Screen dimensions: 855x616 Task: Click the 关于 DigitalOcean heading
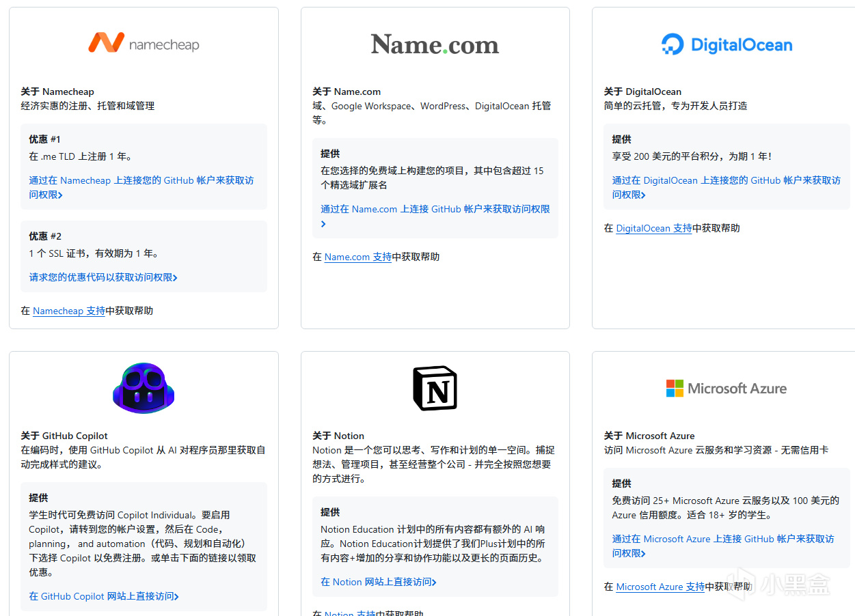point(642,92)
